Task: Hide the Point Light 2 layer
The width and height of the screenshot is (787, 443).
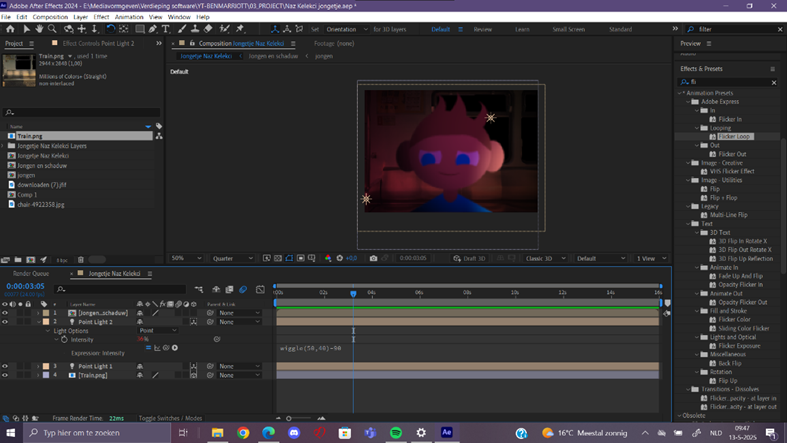Action: point(5,322)
